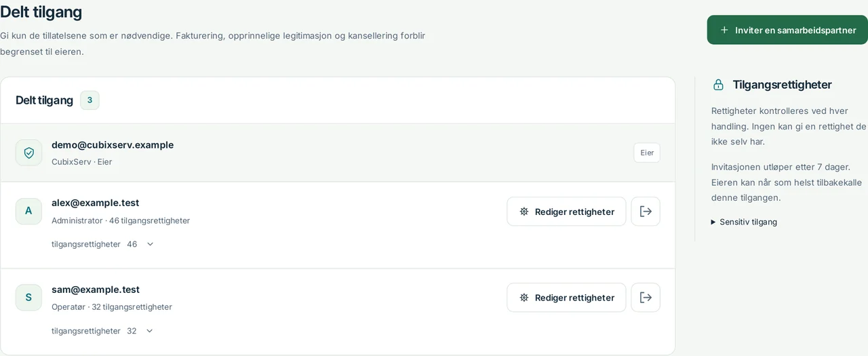Click the Delt tilgang page title
This screenshot has height=356, width=868.
point(41,12)
